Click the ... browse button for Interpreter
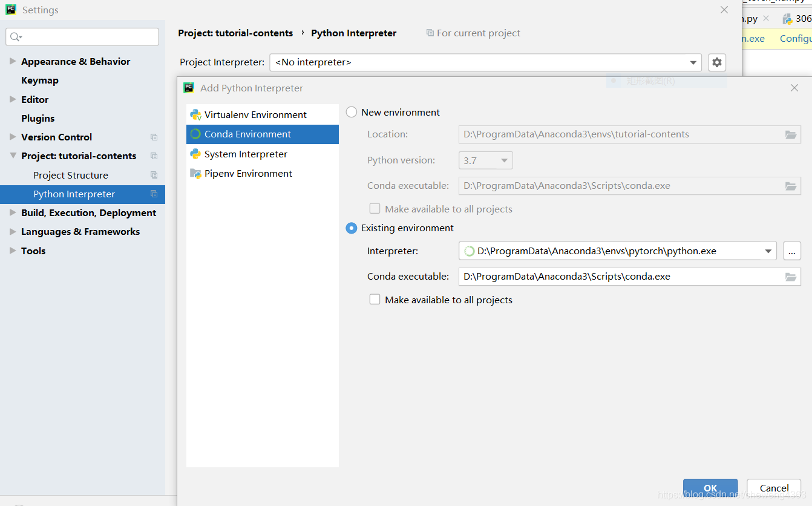This screenshot has height=506, width=812. [x=792, y=251]
